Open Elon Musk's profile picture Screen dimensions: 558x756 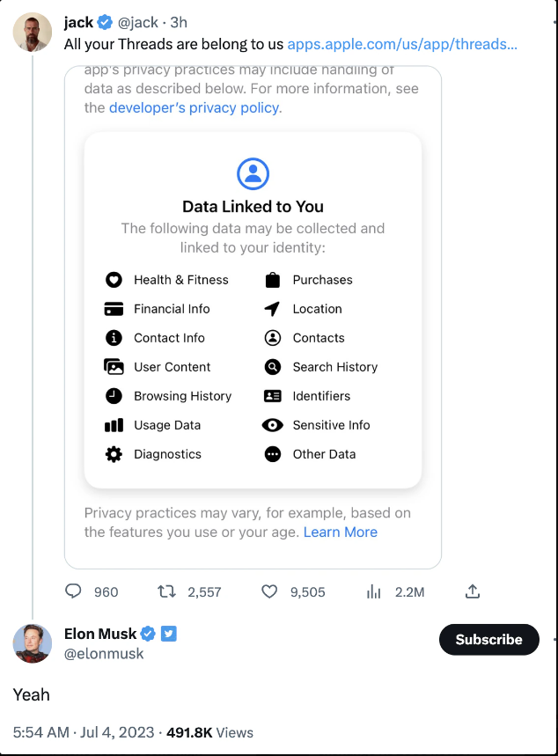pos(32,643)
